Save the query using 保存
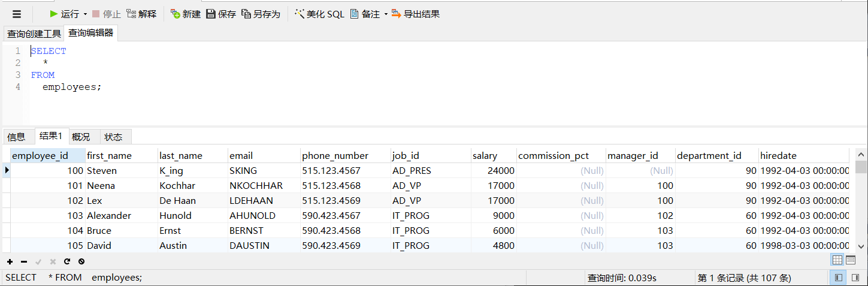The height and width of the screenshot is (286, 868). [221, 14]
